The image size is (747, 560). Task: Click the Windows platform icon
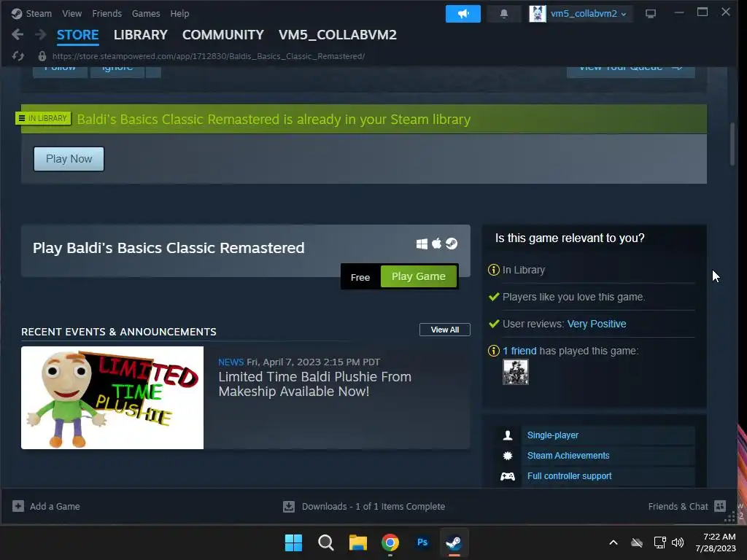pos(422,244)
